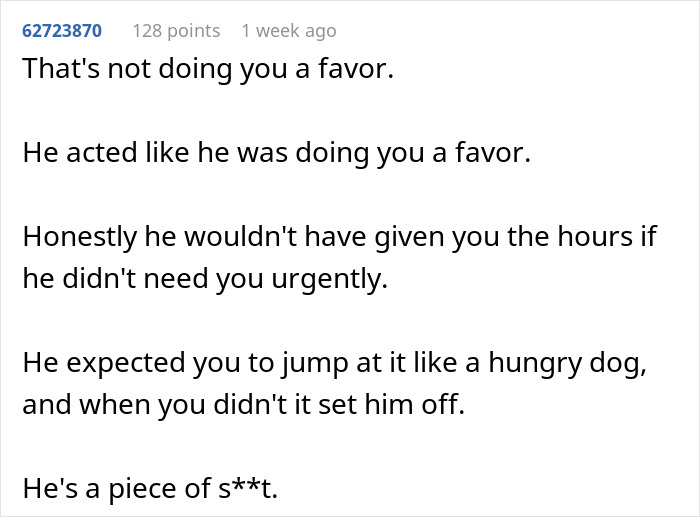Click the words hungry dog

(567, 363)
